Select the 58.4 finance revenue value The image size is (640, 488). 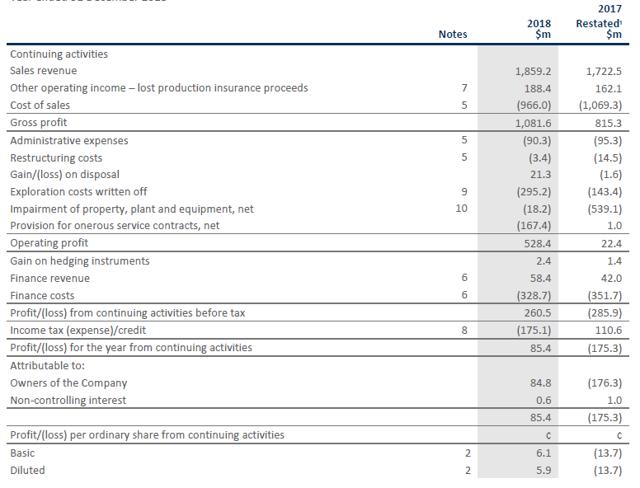coord(541,278)
